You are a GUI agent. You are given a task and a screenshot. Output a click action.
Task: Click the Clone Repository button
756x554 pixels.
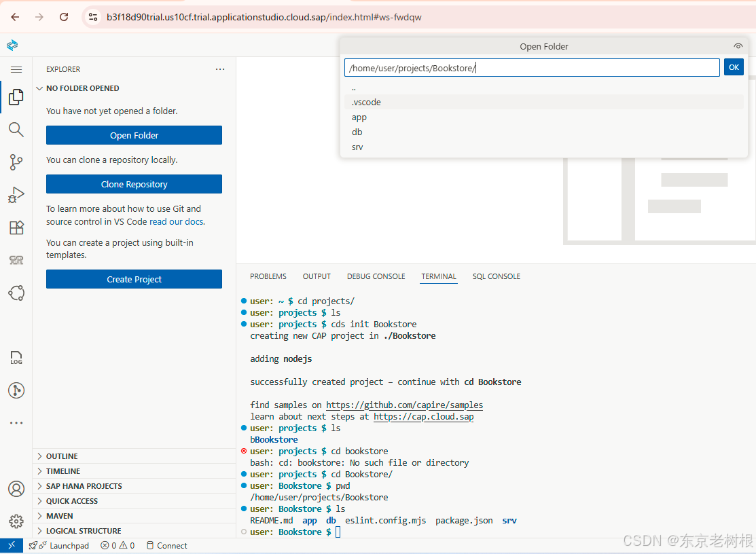pyautogui.click(x=134, y=184)
